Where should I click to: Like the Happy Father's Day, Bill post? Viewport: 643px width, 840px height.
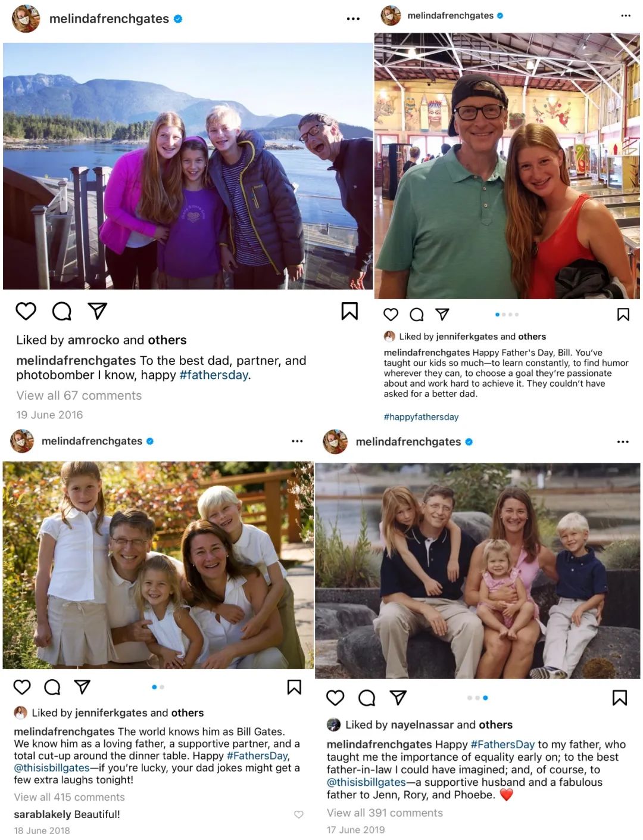391,315
